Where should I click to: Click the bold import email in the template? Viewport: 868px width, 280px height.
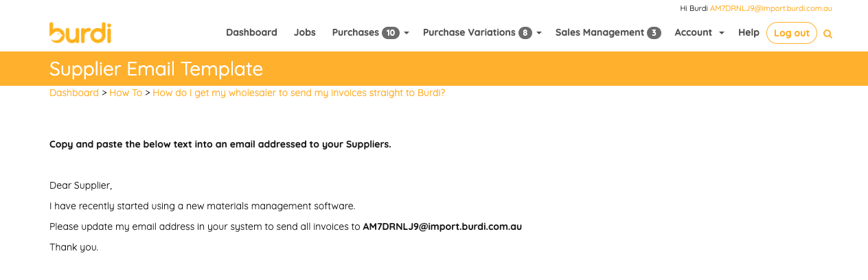(x=442, y=226)
